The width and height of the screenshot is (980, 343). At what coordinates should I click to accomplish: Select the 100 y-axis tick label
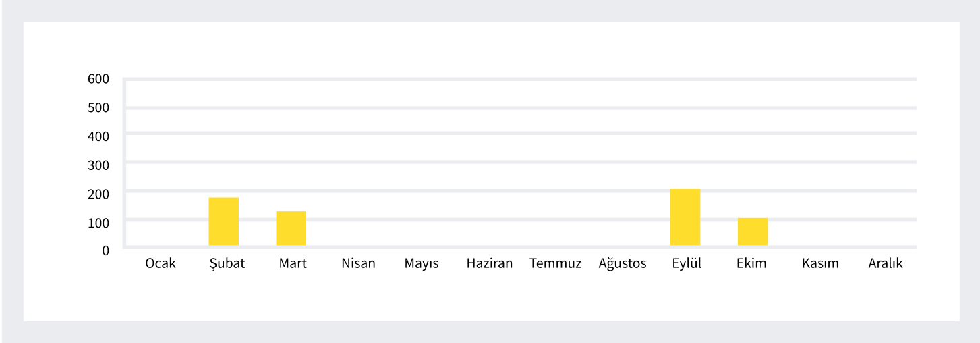pyautogui.click(x=98, y=222)
